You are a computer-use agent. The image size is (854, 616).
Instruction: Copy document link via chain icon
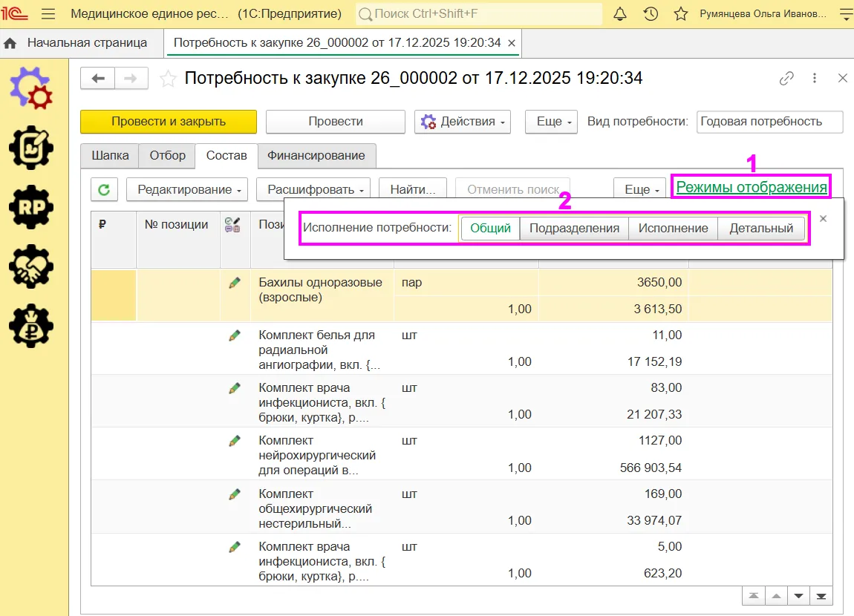pos(786,79)
